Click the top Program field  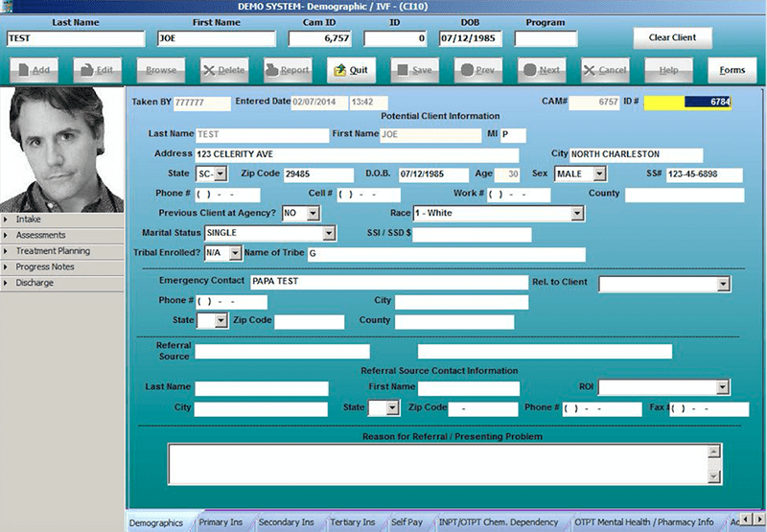(x=546, y=38)
